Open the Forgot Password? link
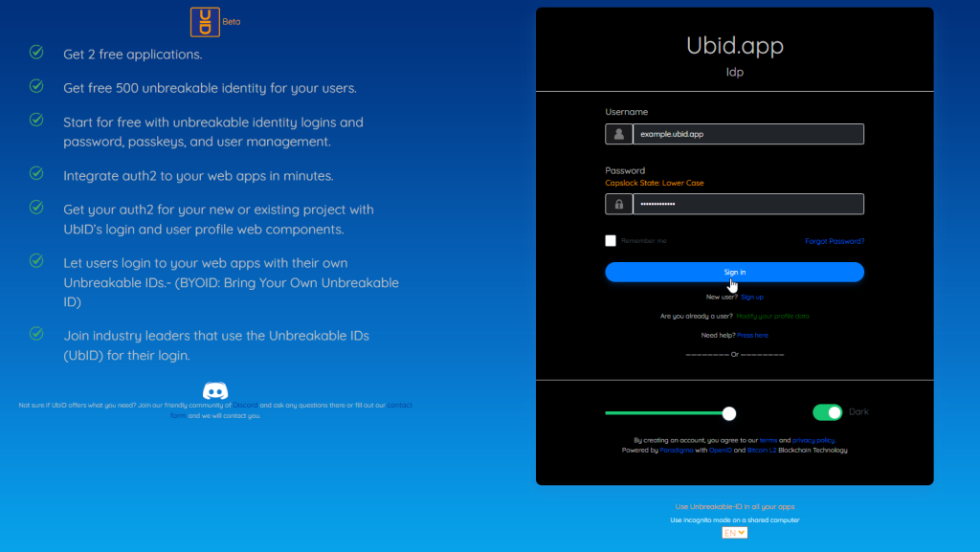 [835, 241]
